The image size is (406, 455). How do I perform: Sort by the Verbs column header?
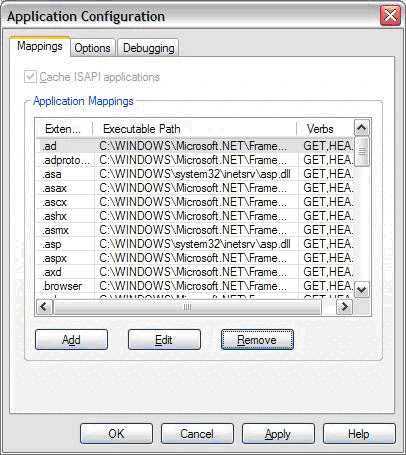[325, 129]
